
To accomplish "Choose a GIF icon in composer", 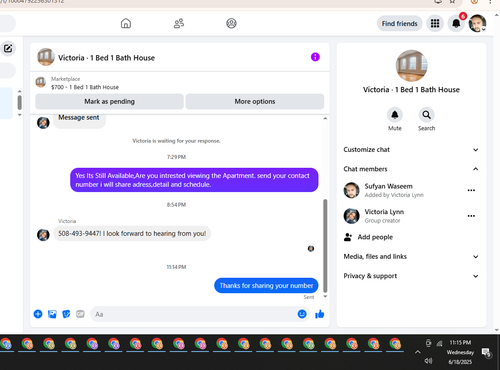I will coord(80,314).
